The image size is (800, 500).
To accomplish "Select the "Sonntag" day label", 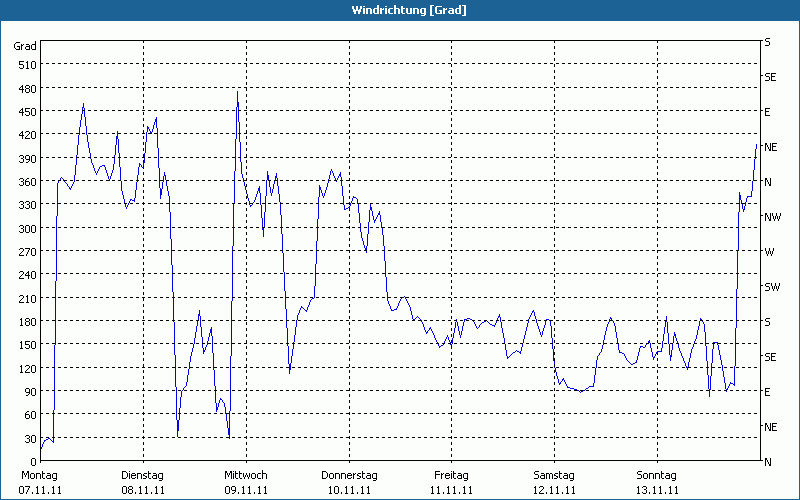I will click(657, 476).
